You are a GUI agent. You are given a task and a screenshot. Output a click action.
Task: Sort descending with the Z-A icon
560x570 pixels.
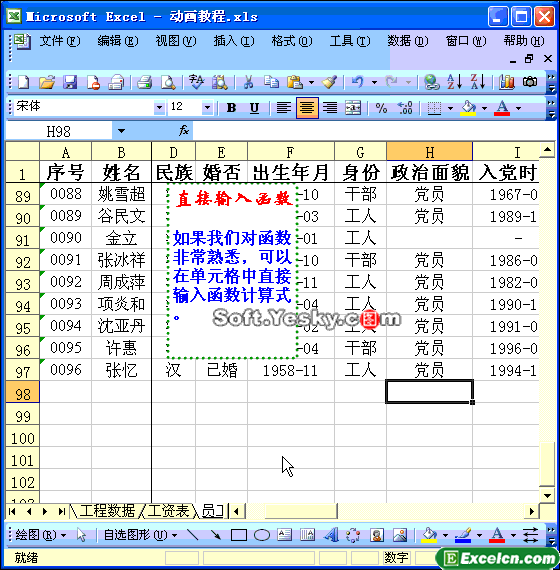tap(478, 82)
